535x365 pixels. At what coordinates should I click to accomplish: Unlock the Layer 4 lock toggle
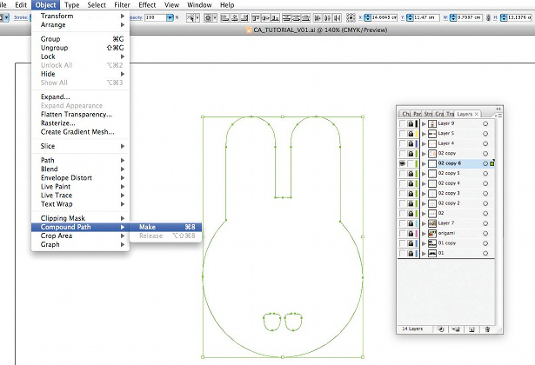tap(411, 144)
